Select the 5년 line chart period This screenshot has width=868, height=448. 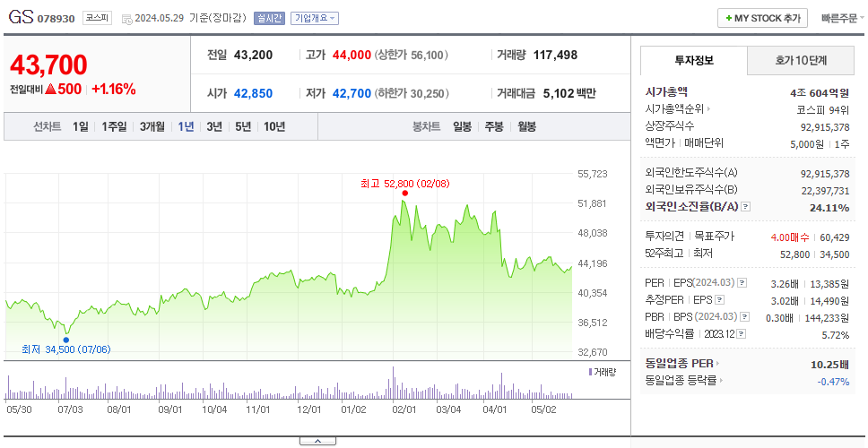(x=243, y=126)
